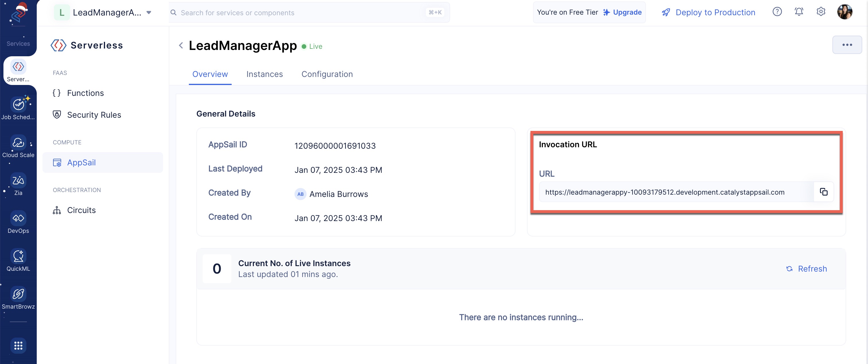Click back arrow to previous section

[x=181, y=45]
